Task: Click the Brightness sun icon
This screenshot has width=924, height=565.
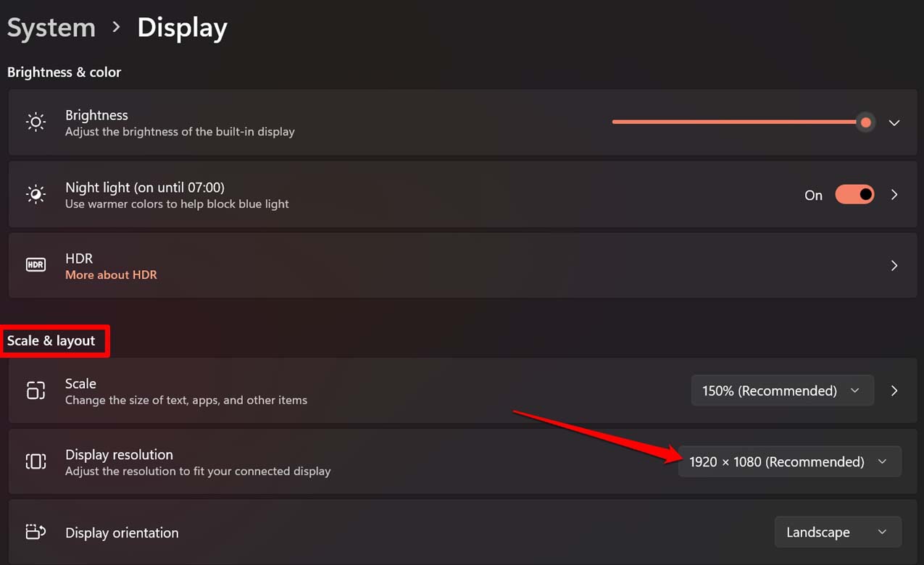Action: tap(36, 122)
